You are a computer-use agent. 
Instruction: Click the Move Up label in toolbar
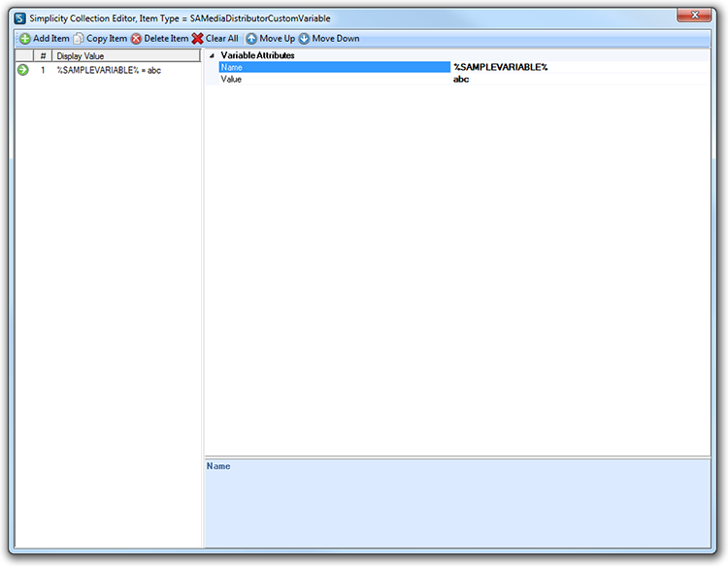[x=278, y=39]
